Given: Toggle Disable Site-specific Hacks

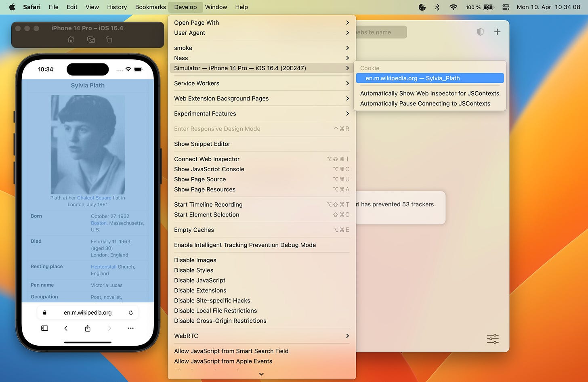Looking at the screenshot, I should pos(262,300).
